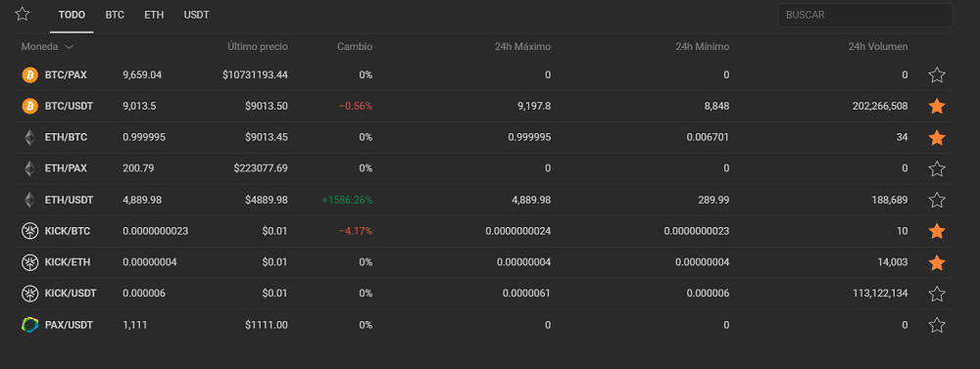Viewport: 980px width, 369px height.
Task: Click the PAX icon beside PAX/USDT
Action: 30,325
